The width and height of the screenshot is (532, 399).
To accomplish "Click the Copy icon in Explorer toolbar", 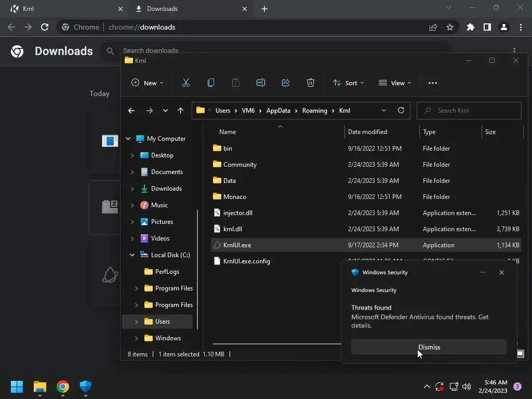I will [211, 83].
